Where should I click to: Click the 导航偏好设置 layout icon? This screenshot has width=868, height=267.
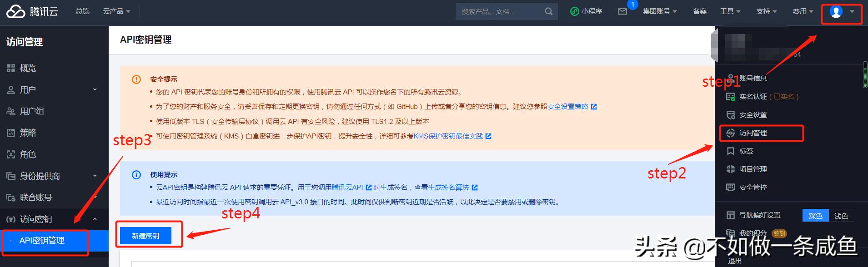tap(731, 215)
